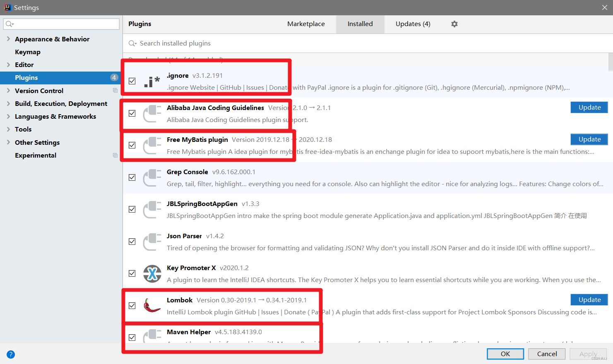
Task: Uncheck the JBLSpringBootAppGen plugin
Action: coord(132,209)
